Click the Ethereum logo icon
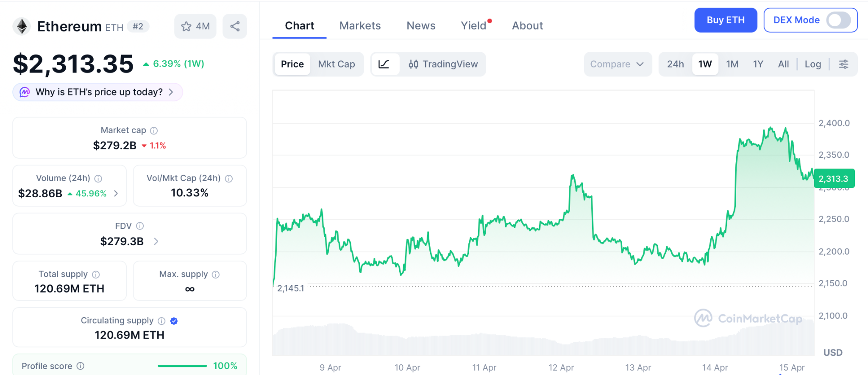Image resolution: width=868 pixels, height=375 pixels. [x=22, y=26]
